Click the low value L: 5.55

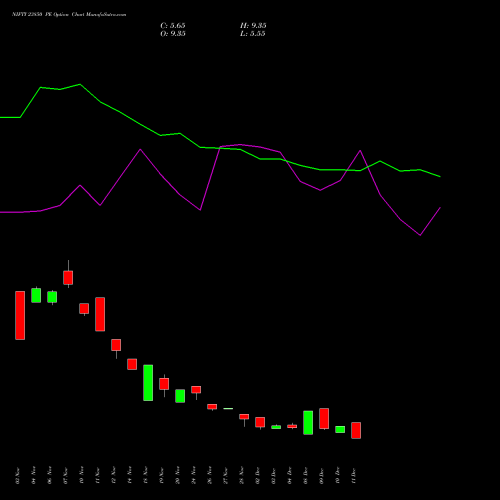[253, 34]
